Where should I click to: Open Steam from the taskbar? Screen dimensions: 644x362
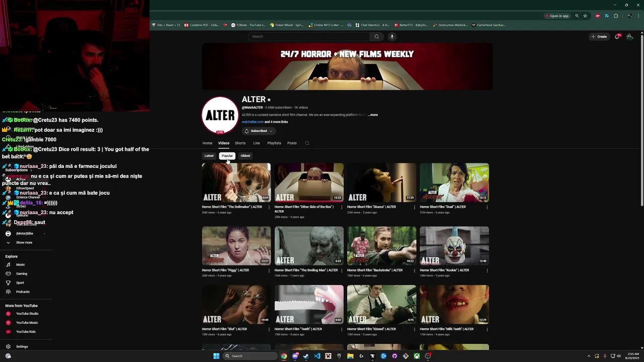pos(306,356)
